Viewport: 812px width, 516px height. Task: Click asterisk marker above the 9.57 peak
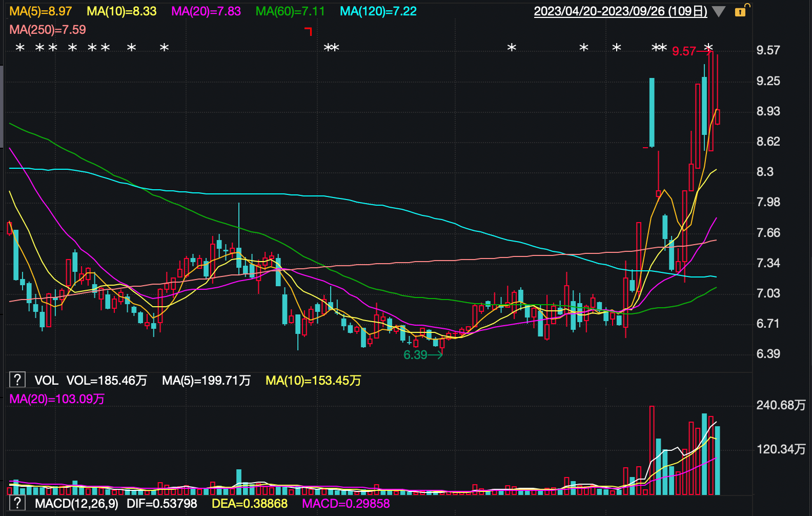(x=708, y=48)
